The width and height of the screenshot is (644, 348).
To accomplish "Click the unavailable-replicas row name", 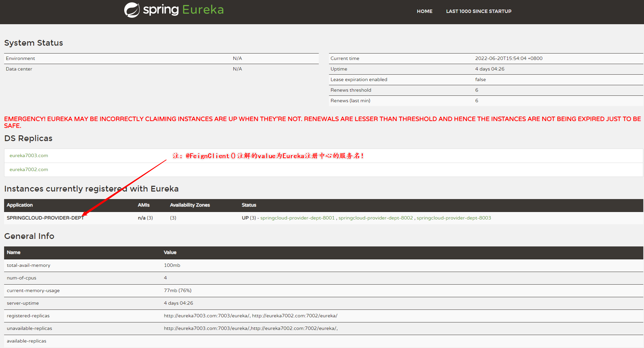I will point(29,328).
